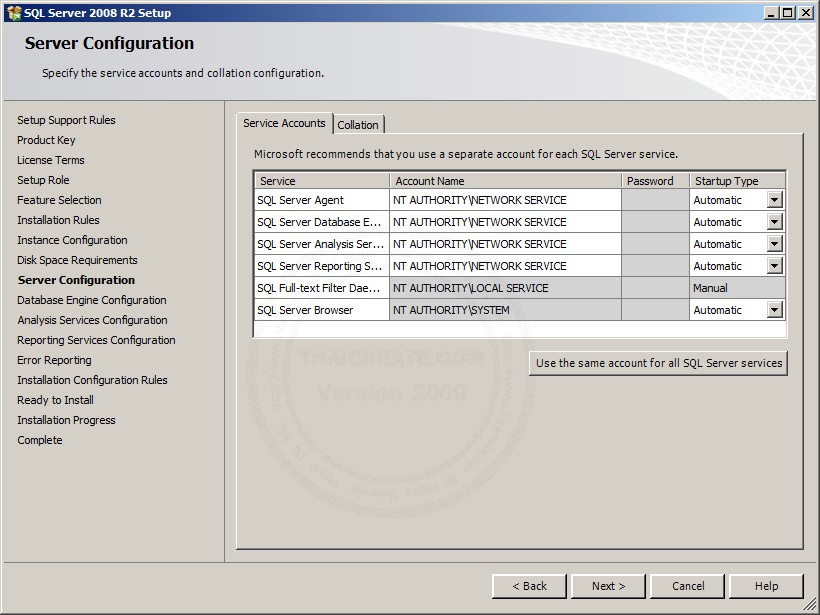Click Reporting Services Configuration in the step list

point(96,340)
